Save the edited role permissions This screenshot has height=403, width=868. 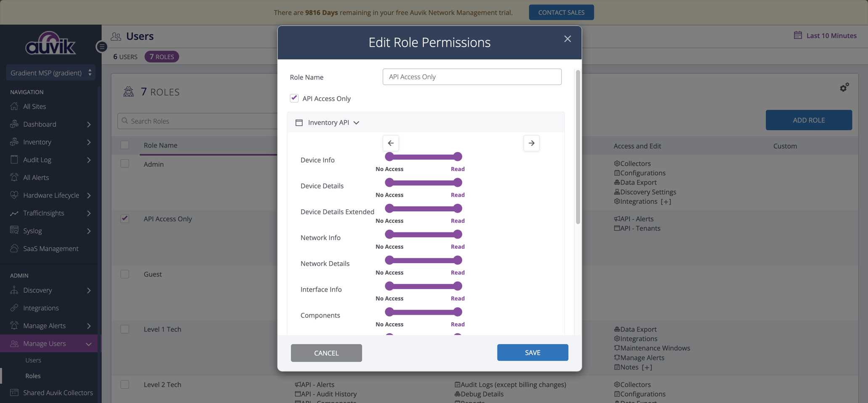[532, 353]
